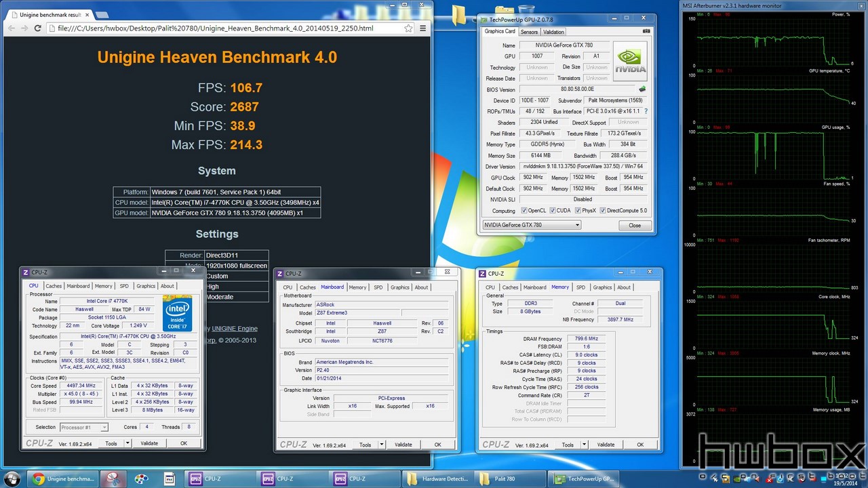Open the desktop folder icon
Image resolution: width=868 pixels, height=488 pixels.
pos(459,15)
